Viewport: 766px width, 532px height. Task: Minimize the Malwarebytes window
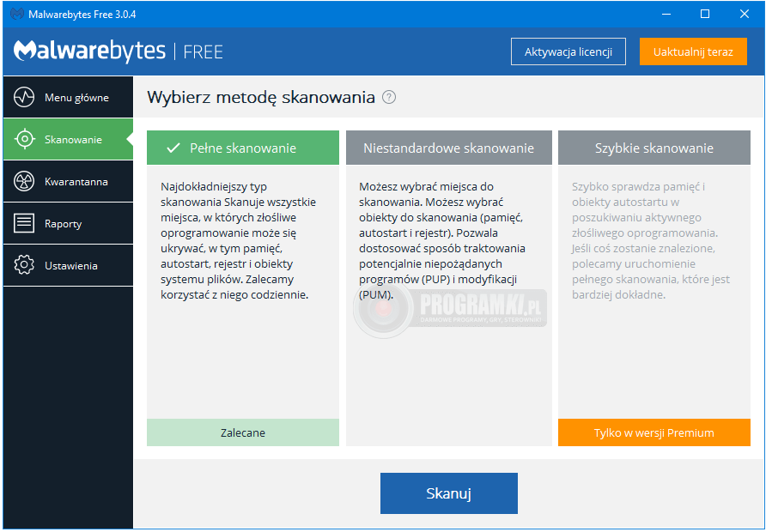[x=666, y=14]
